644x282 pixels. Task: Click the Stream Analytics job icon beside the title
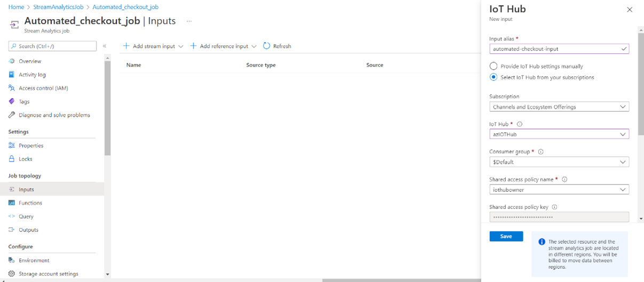tap(14, 25)
